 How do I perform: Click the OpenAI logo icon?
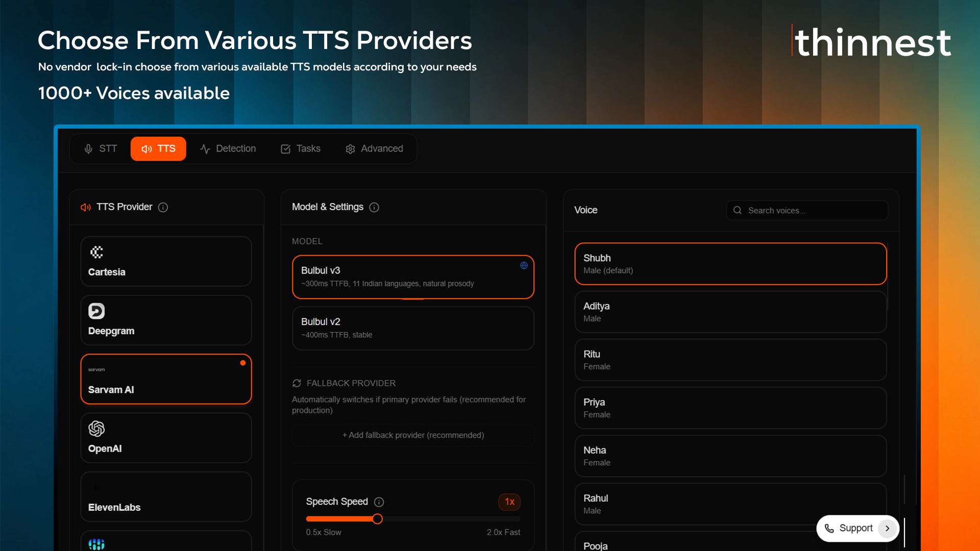tap(96, 429)
